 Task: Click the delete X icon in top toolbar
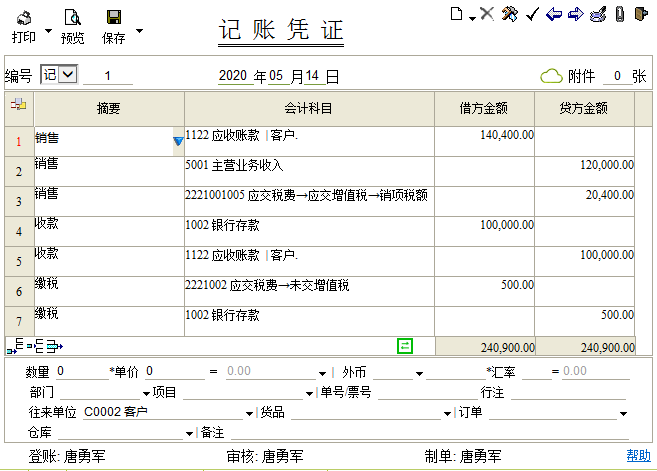[x=487, y=14]
